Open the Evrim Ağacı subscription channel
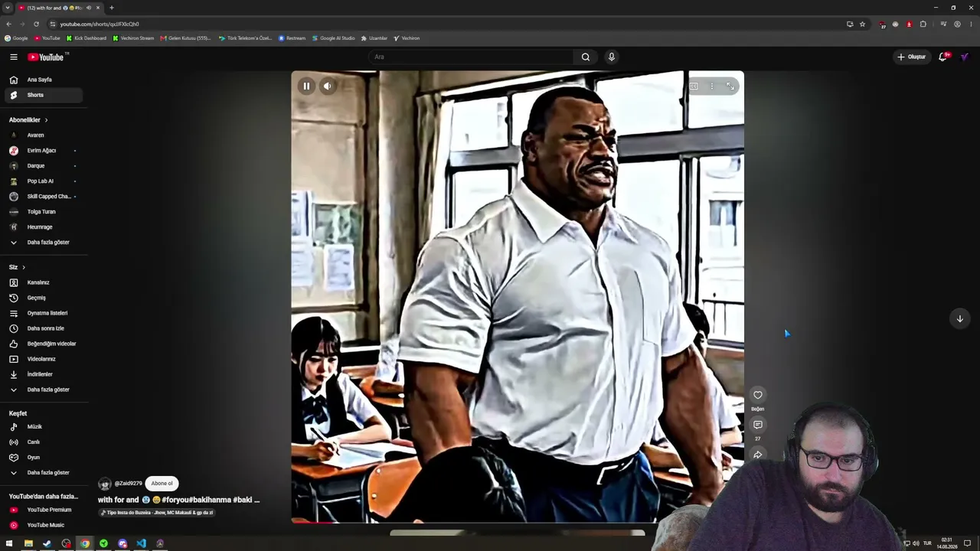The image size is (980, 551). pos(43,151)
